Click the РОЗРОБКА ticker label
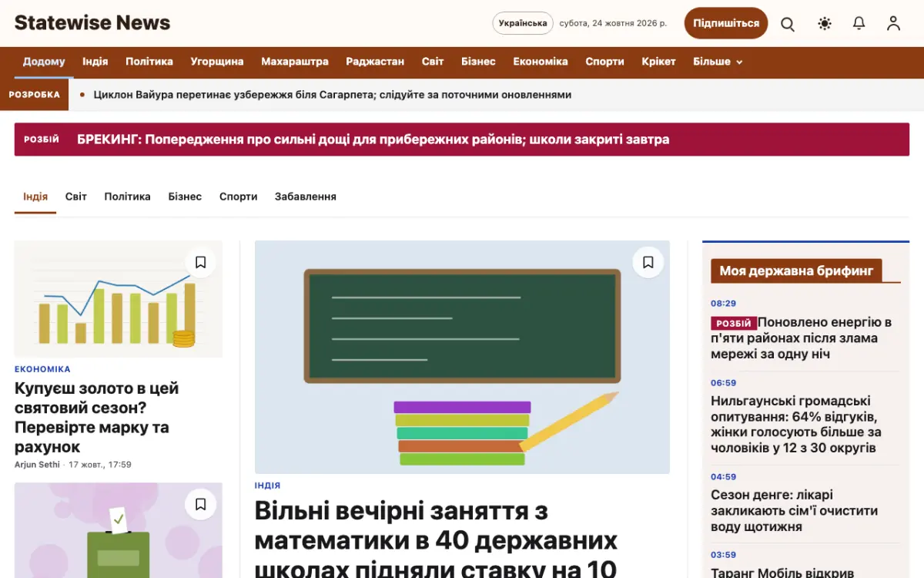 [35, 95]
